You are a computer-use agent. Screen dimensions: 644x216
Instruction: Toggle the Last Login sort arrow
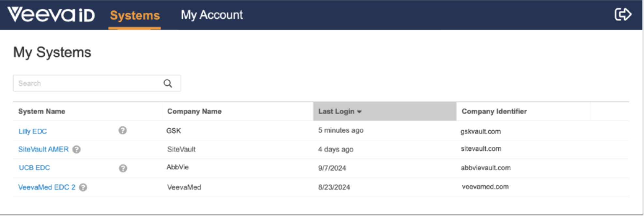359,112
